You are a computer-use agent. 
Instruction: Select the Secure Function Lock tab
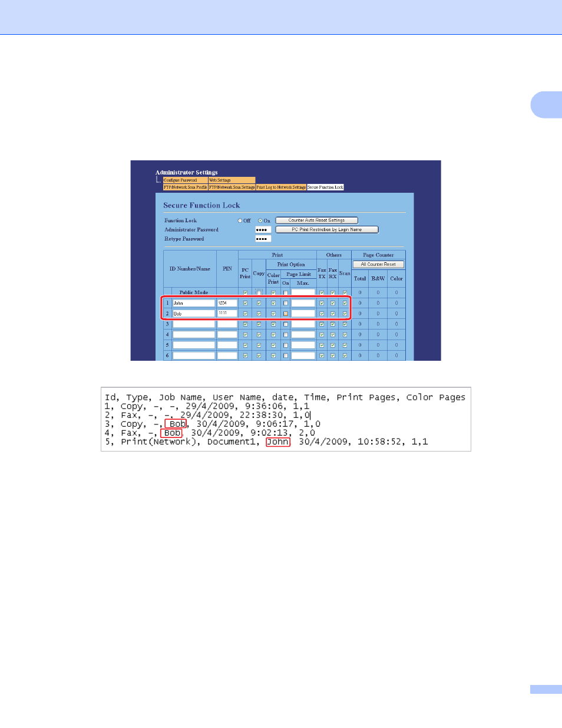[x=325, y=187]
